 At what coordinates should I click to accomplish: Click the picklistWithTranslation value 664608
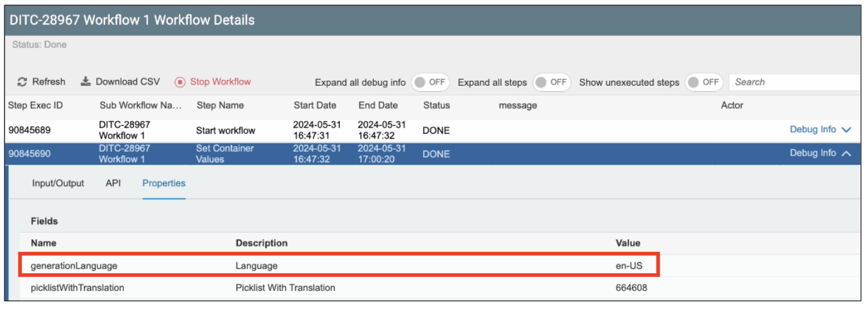(x=631, y=288)
